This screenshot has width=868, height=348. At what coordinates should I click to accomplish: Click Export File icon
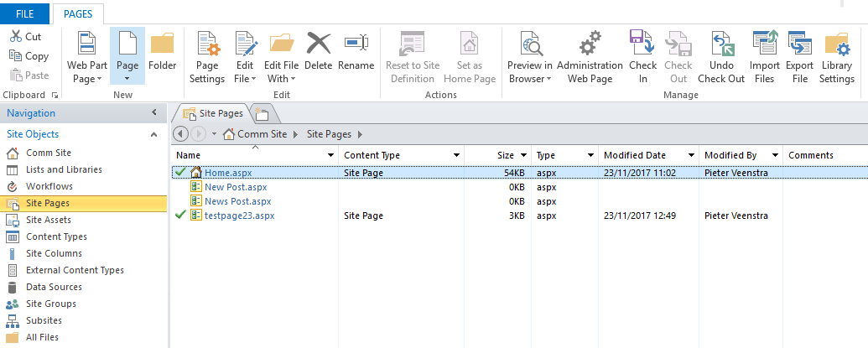tap(800, 44)
